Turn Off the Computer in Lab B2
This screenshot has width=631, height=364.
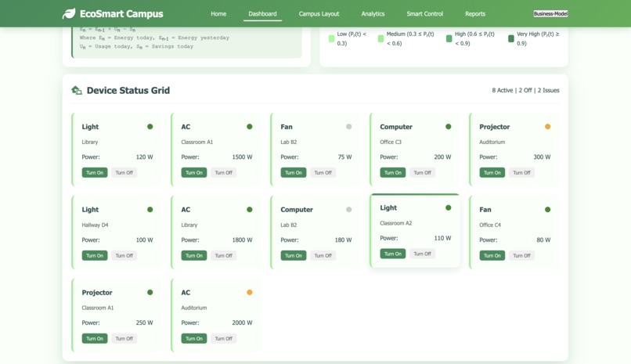pos(323,255)
